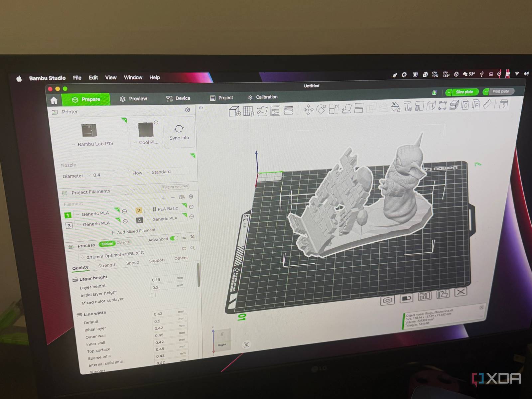This screenshot has height=399, width=532.
Task: Click the Arrange all objects icon
Action: point(275,110)
